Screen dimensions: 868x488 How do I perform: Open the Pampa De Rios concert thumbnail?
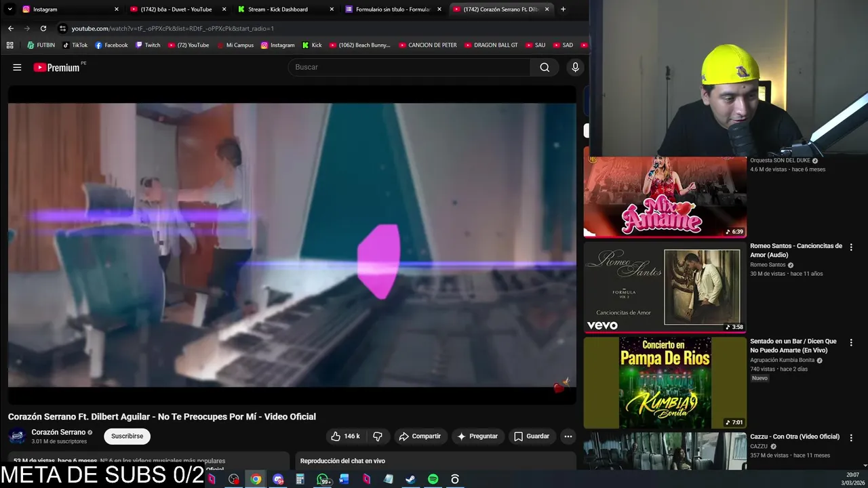(x=665, y=383)
